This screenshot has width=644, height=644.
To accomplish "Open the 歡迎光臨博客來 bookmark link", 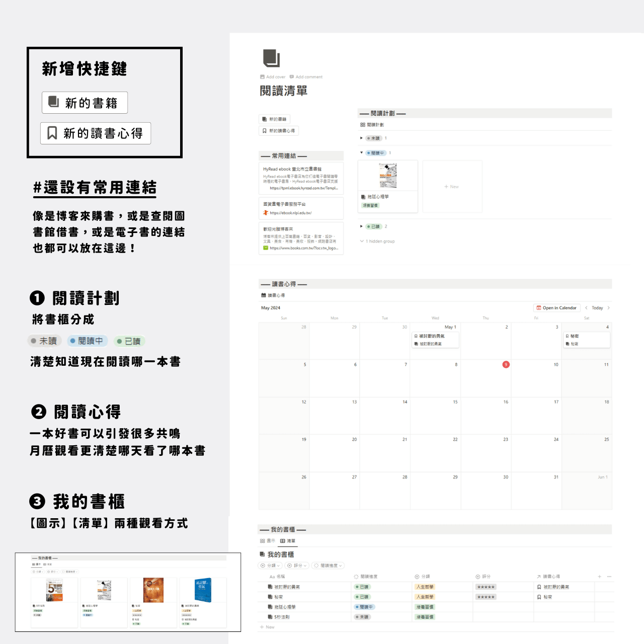I will click(x=301, y=238).
